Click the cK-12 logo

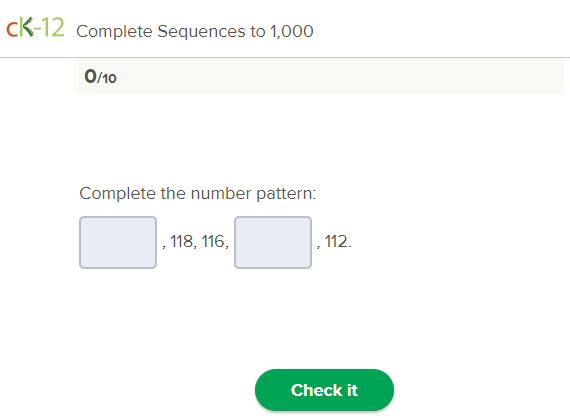tap(36, 27)
